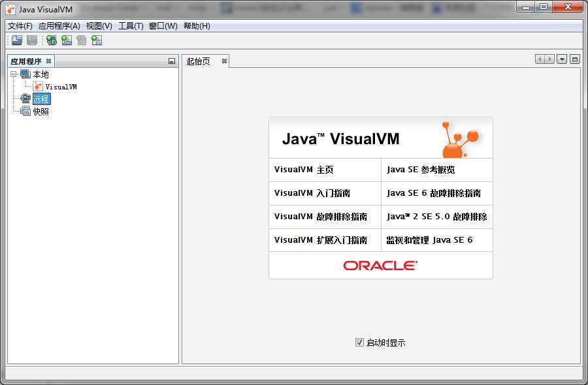Open the VisualVM 故障排除指南 link
The image size is (588, 385).
(321, 217)
